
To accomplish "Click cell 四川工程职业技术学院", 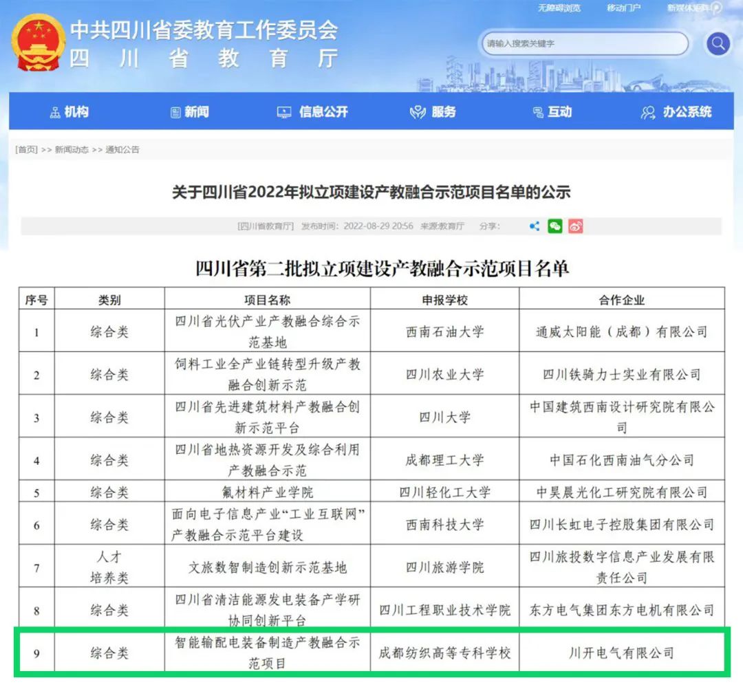I will pos(444,609).
